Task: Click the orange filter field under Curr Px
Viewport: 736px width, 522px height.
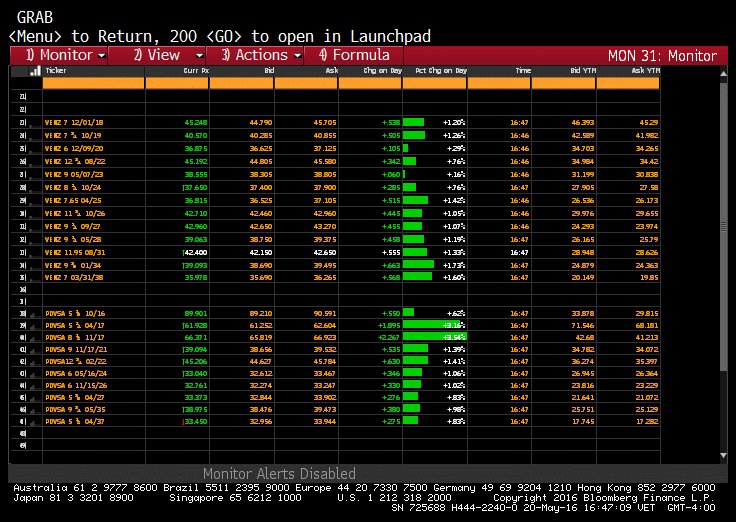Action: (x=177, y=84)
